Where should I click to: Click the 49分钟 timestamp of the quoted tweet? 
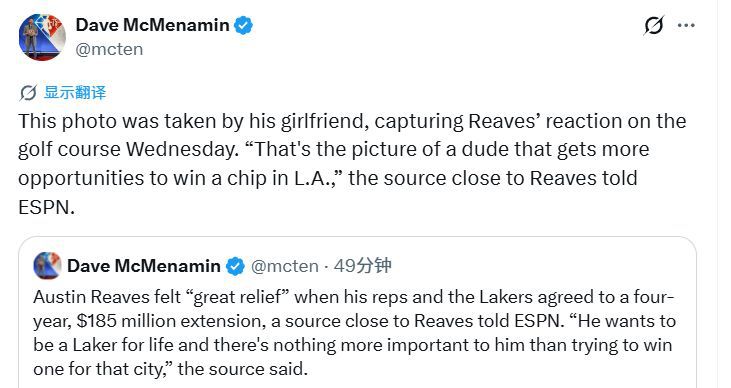coord(363,265)
